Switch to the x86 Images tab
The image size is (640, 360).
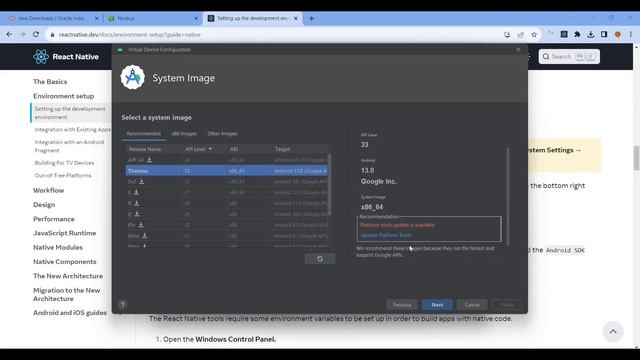[184, 133]
